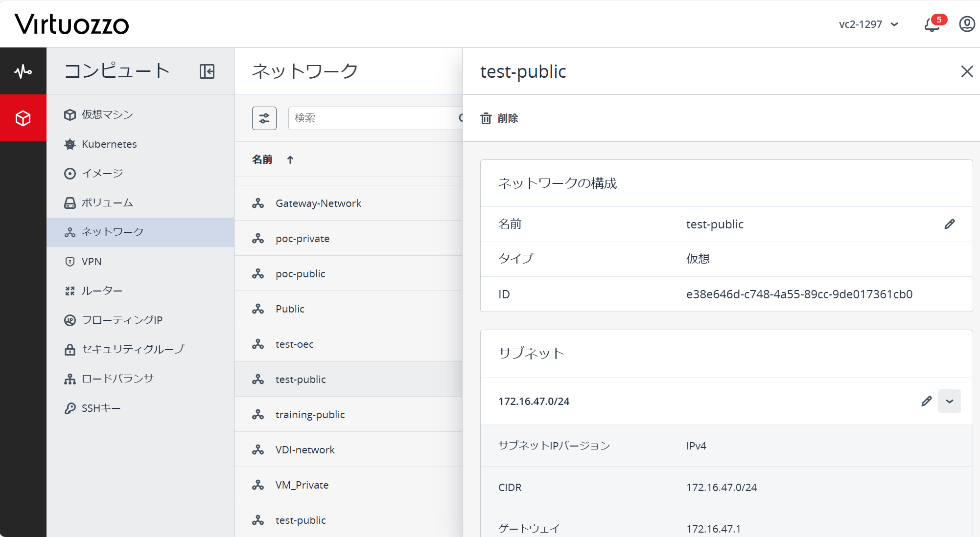Image resolution: width=980 pixels, height=537 pixels.
Task: Click the trash delete icon
Action: [486, 118]
